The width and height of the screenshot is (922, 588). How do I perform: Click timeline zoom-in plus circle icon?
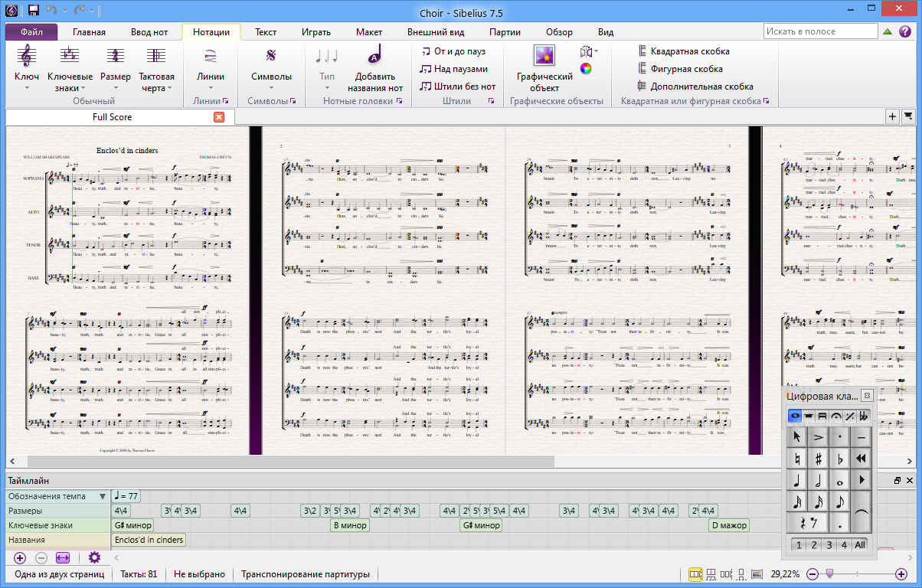click(20, 558)
